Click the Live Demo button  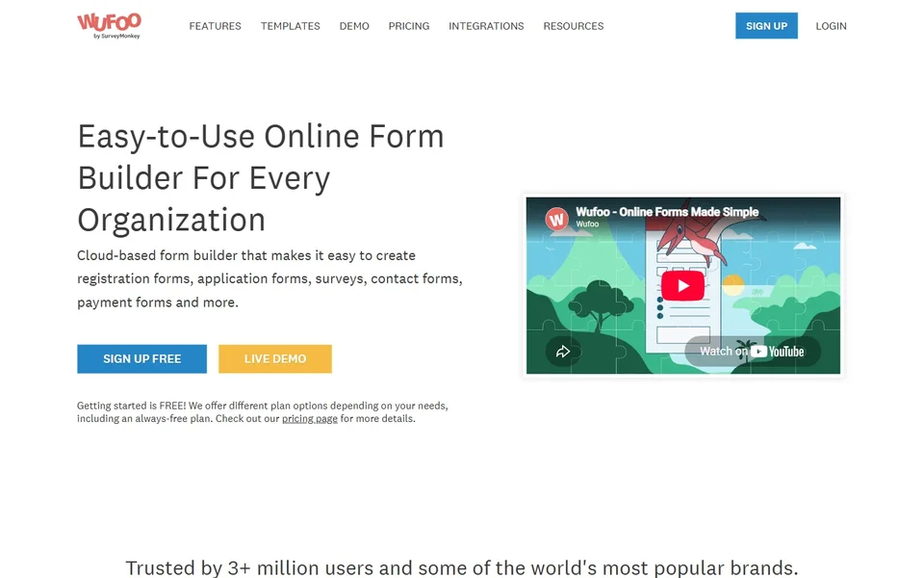tap(275, 358)
